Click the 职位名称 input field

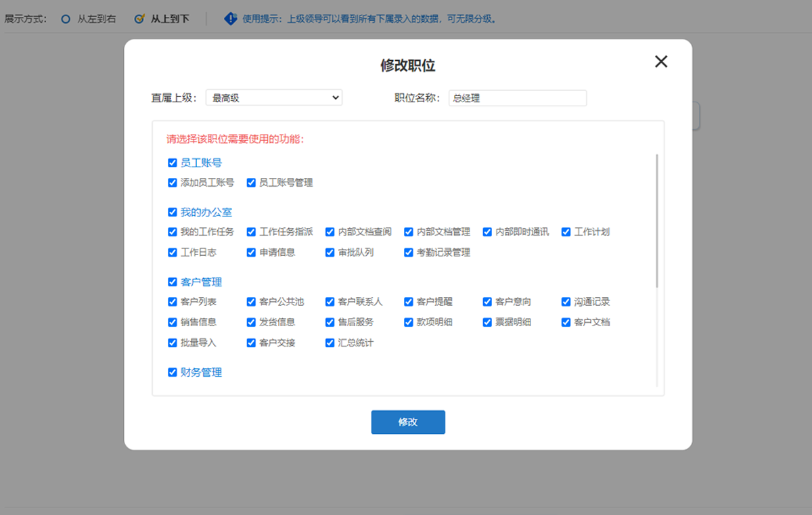coord(517,98)
